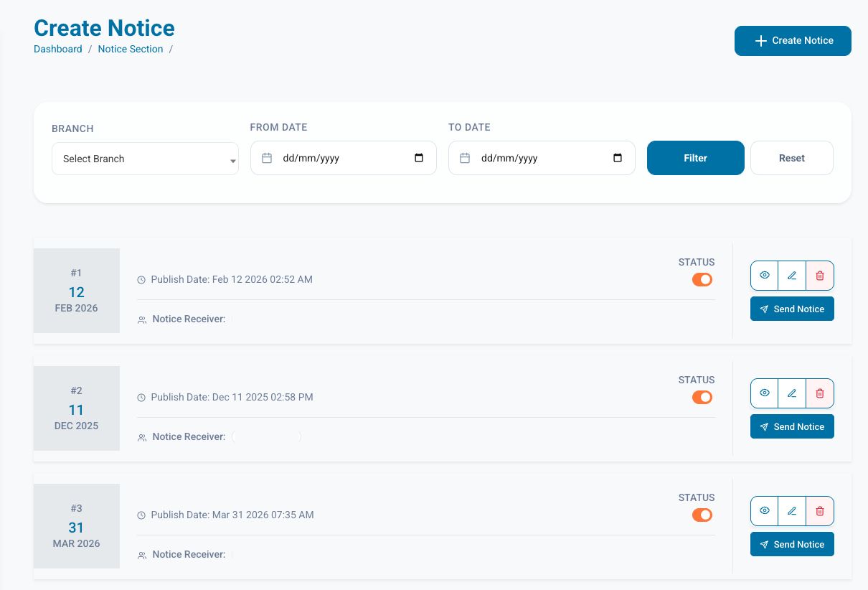Edit notice #3 with pencil icon
Screen dimensions: 868x590
click(792, 510)
